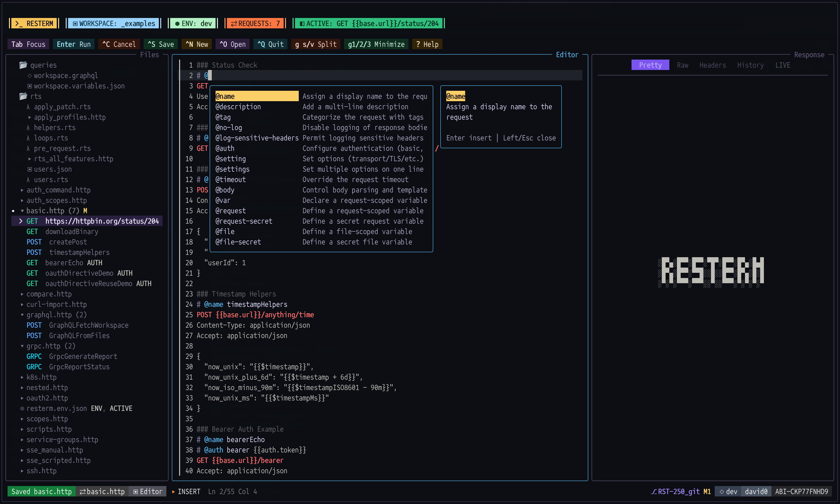840x504 pixels.
Task: Click the Saved basic.http status message
Action: coord(41,491)
